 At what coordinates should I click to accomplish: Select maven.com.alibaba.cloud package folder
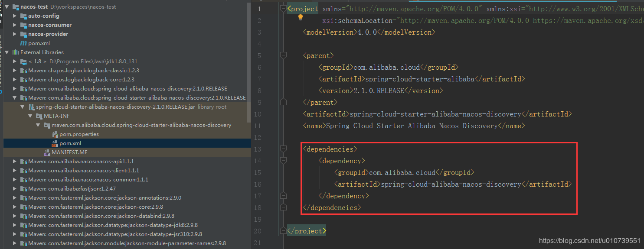click(x=141, y=125)
